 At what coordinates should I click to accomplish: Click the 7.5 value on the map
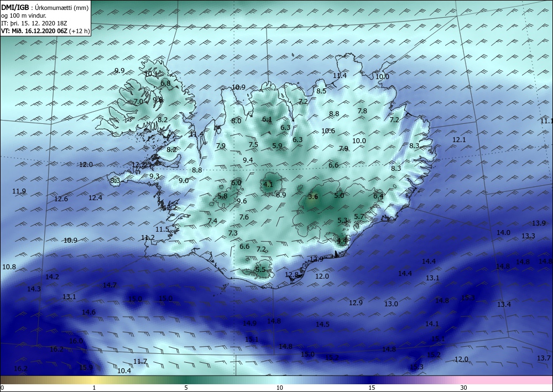(253, 144)
